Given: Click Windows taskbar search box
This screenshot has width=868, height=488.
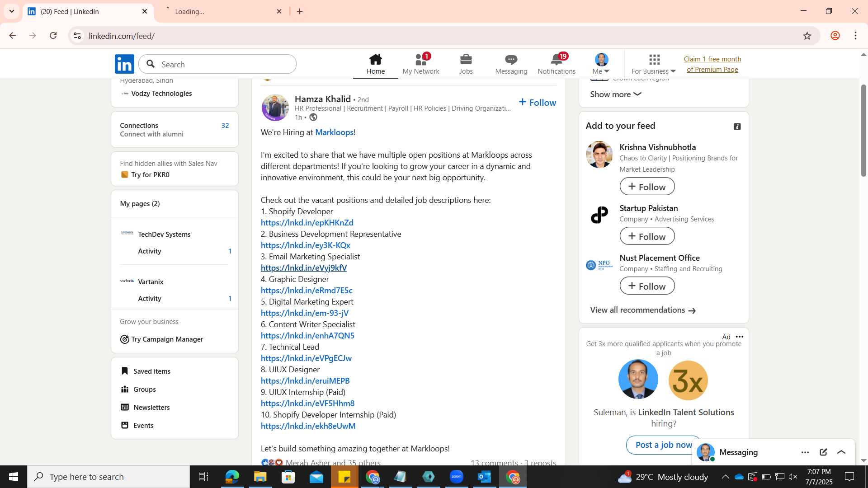Looking at the screenshot, I should [108, 477].
